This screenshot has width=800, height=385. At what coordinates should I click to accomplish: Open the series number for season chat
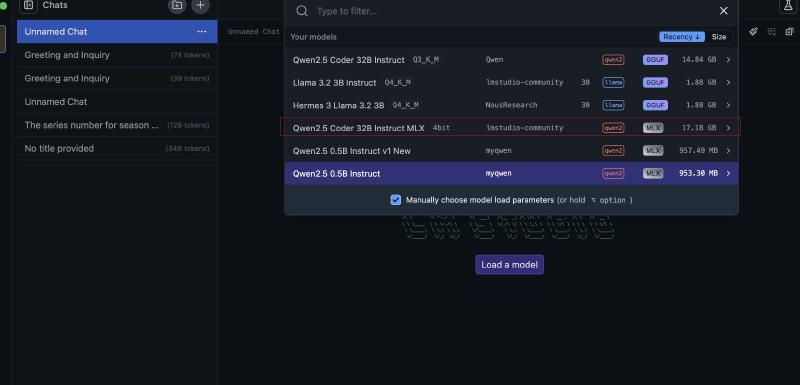click(x=117, y=125)
